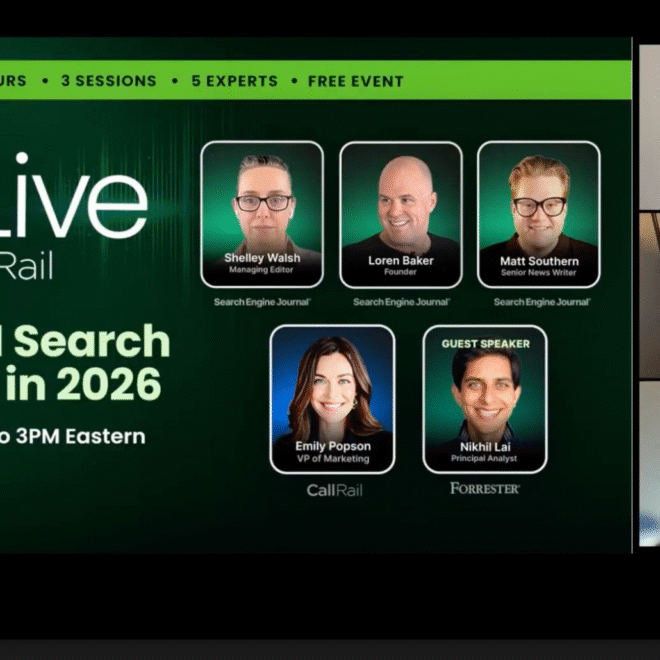Image resolution: width=660 pixels, height=660 pixels.
Task: Click the 'VP of Marketing' title text
Action: coord(333,459)
